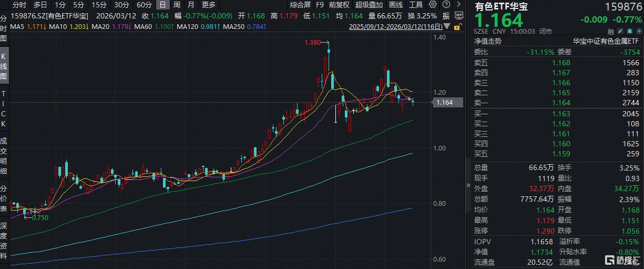This screenshot has height=269, width=644.
Task: Select 卖四 ask row at 1.167
Action: point(557,73)
